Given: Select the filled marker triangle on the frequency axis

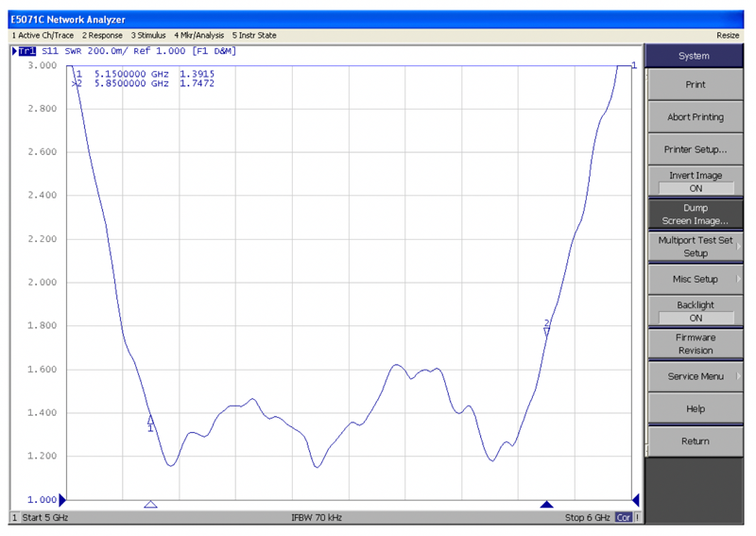Looking at the screenshot, I should (x=545, y=505).
